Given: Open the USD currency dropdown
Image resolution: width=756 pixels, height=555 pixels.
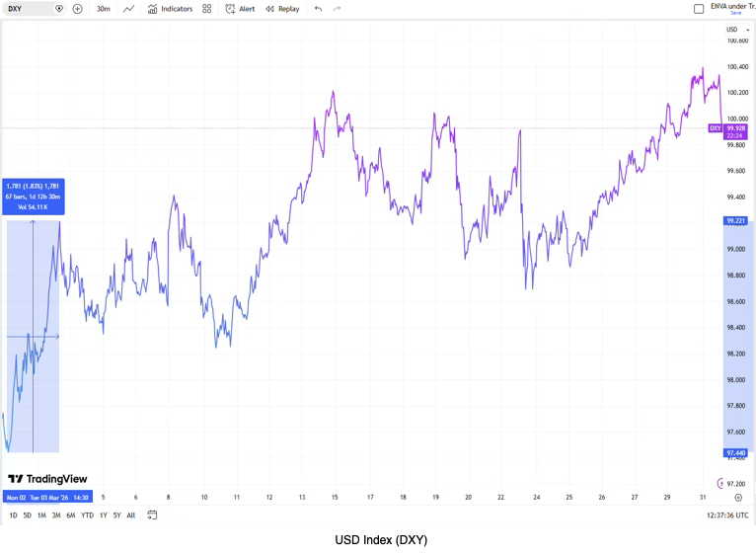Looking at the screenshot, I should (734, 30).
